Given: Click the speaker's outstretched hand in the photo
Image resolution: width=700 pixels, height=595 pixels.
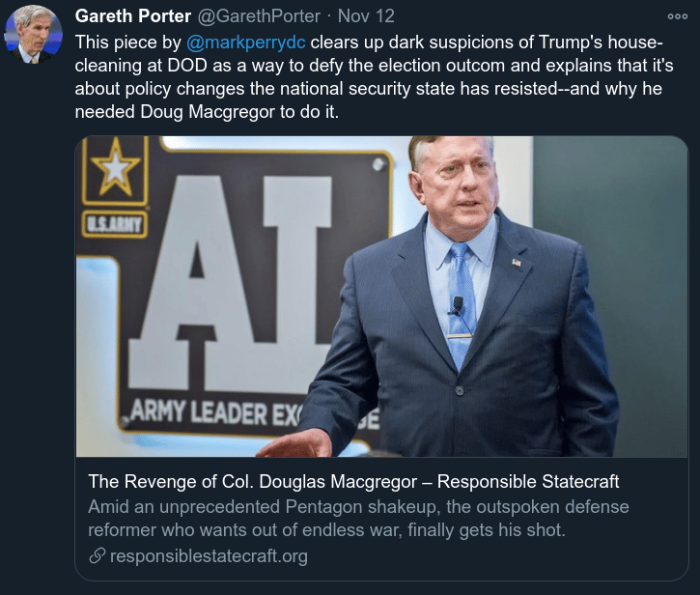Looking at the screenshot, I should pos(296,443).
